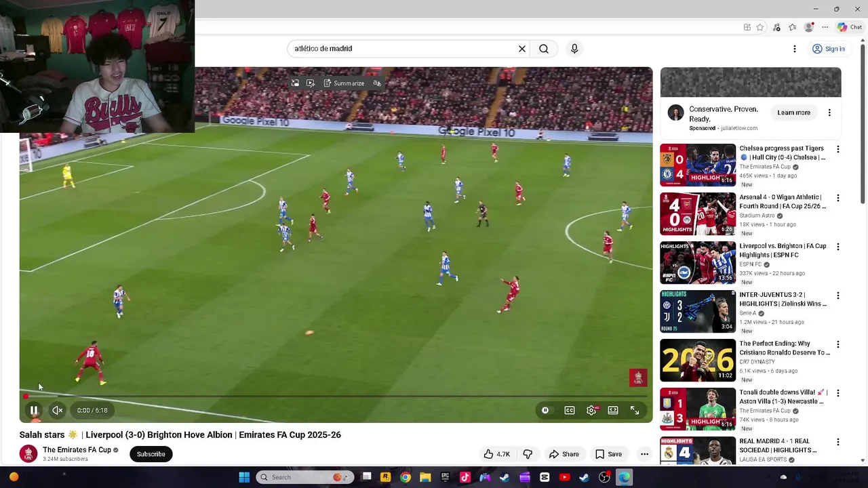
Task: Open options for Arsenal 4 - 0 Wigan video
Action: (x=838, y=198)
